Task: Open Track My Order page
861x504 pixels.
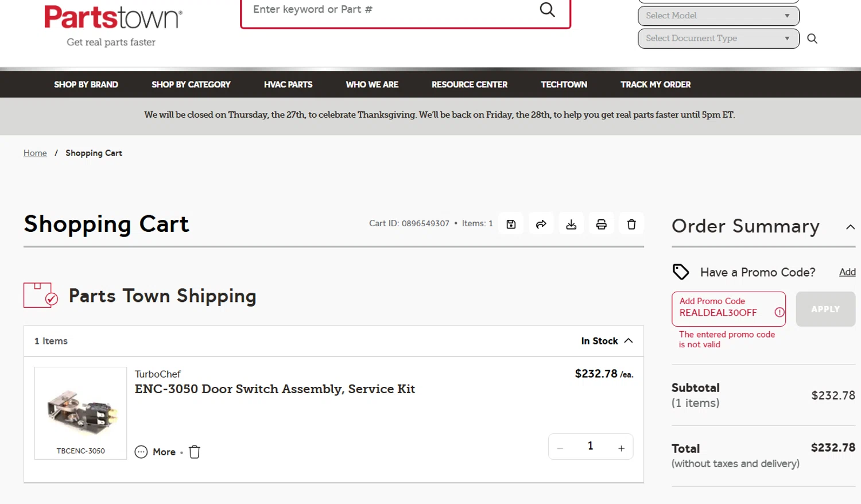Action: (656, 84)
